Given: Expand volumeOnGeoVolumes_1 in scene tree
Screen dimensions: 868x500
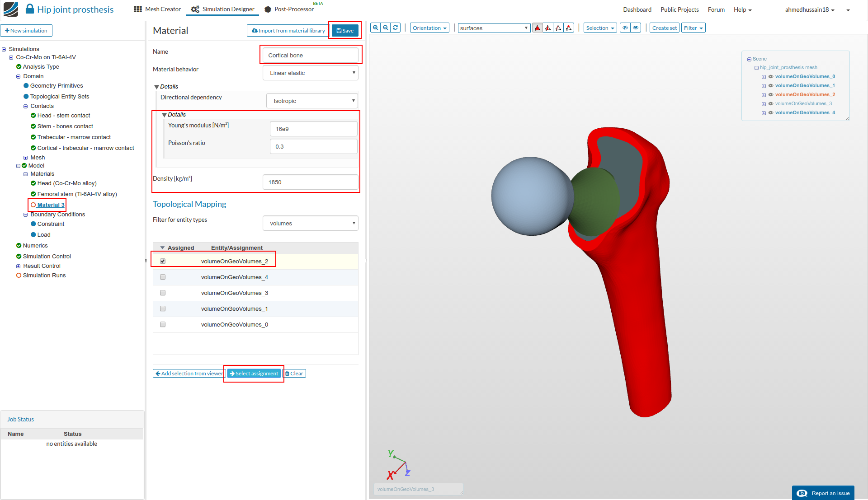Looking at the screenshot, I should [x=764, y=86].
